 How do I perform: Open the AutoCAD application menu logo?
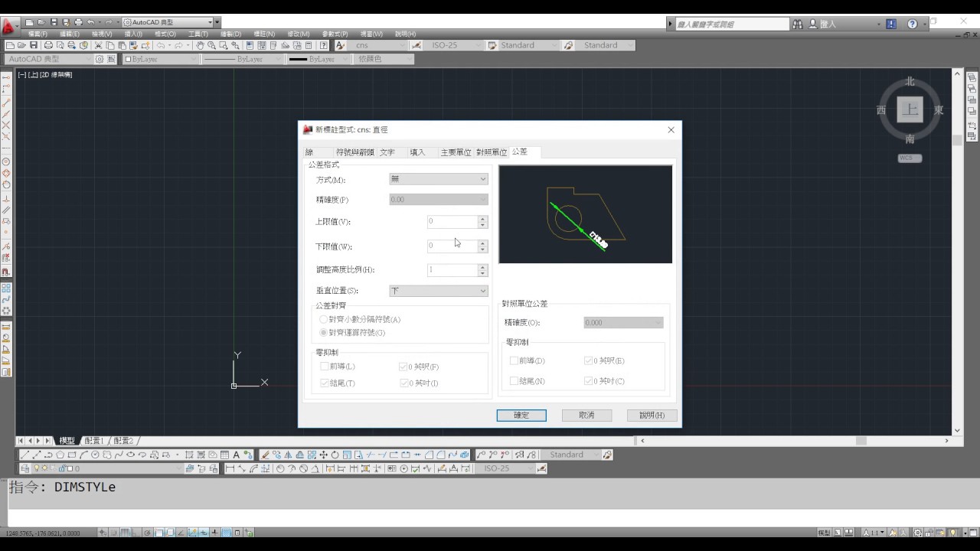(8, 27)
